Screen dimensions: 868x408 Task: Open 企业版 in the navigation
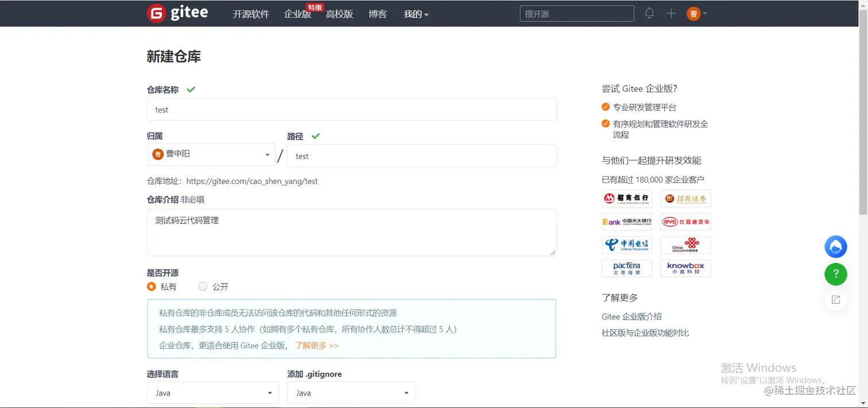[297, 14]
